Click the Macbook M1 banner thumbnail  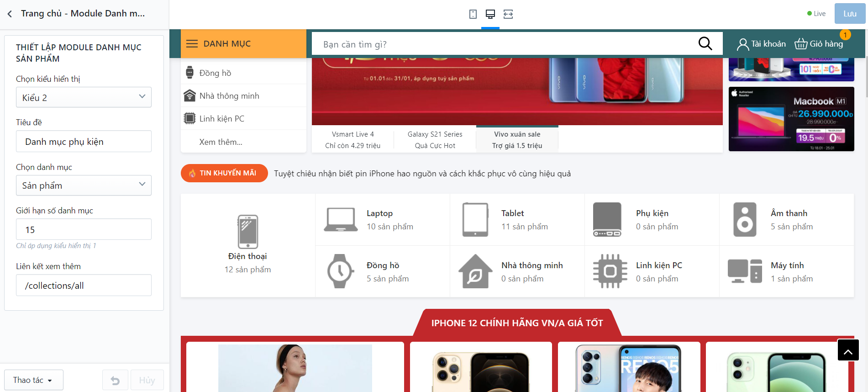pyautogui.click(x=791, y=119)
